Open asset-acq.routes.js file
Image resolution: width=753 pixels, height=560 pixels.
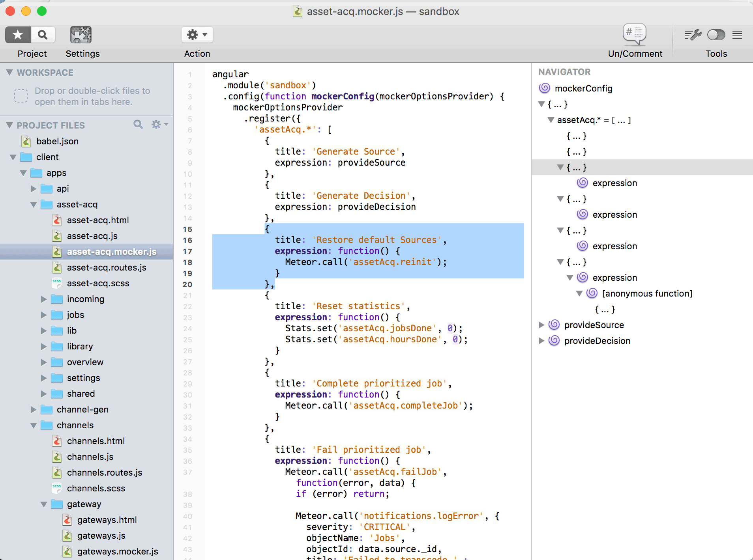pyautogui.click(x=107, y=267)
